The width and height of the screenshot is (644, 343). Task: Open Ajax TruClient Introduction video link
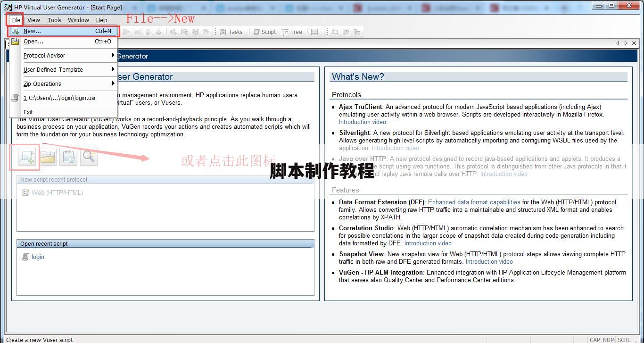[x=362, y=122]
